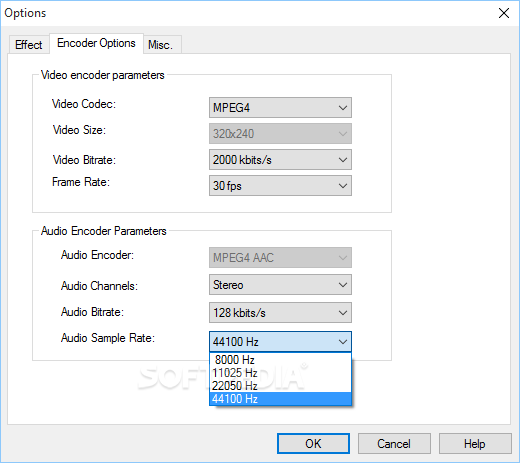This screenshot has width=520, height=463.
Task: Click the Audio Bitrate dropdown arrow chevron
Action: [343, 313]
